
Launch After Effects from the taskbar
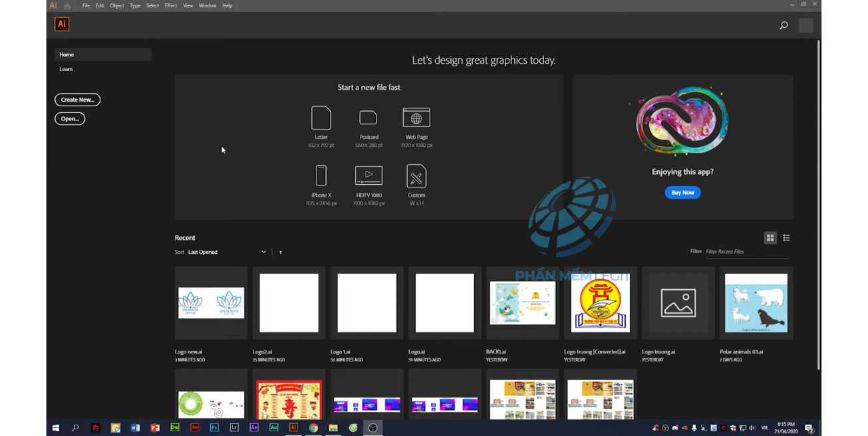tap(254, 428)
